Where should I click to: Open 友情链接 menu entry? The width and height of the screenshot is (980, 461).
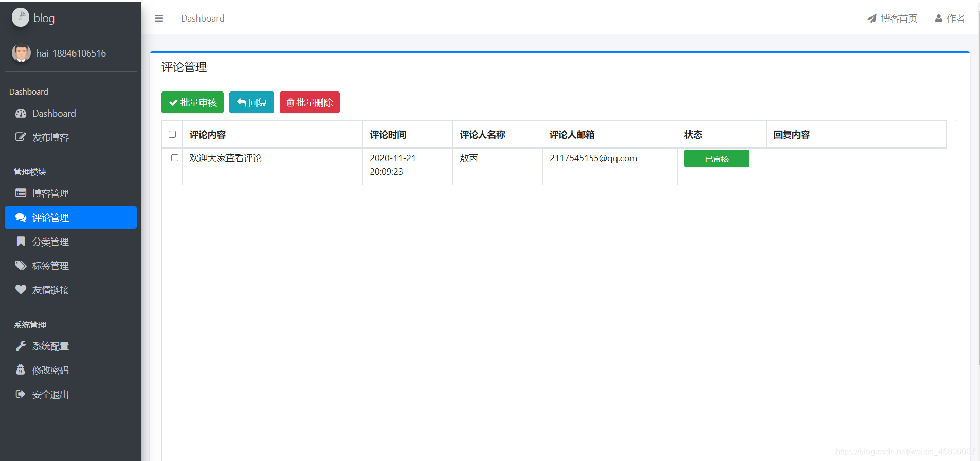pos(70,290)
